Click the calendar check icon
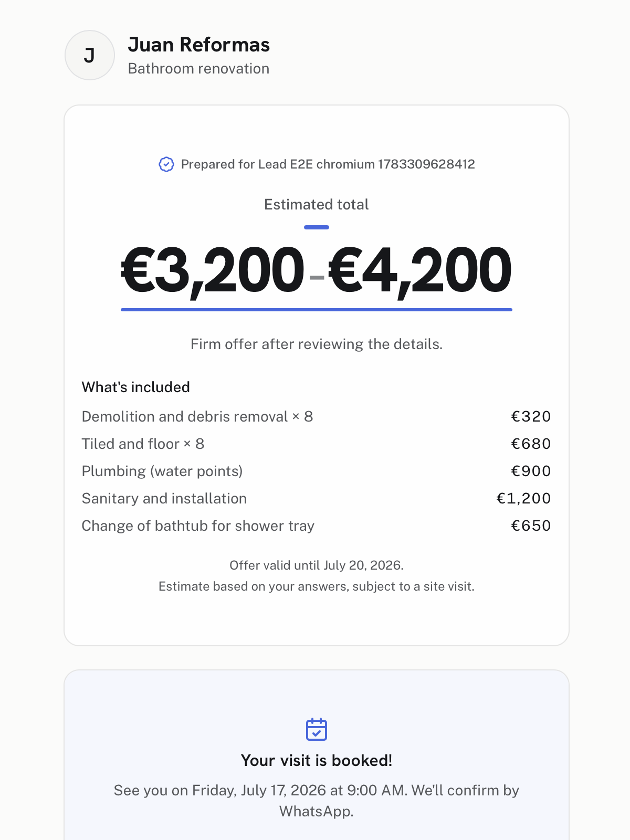 [317, 729]
